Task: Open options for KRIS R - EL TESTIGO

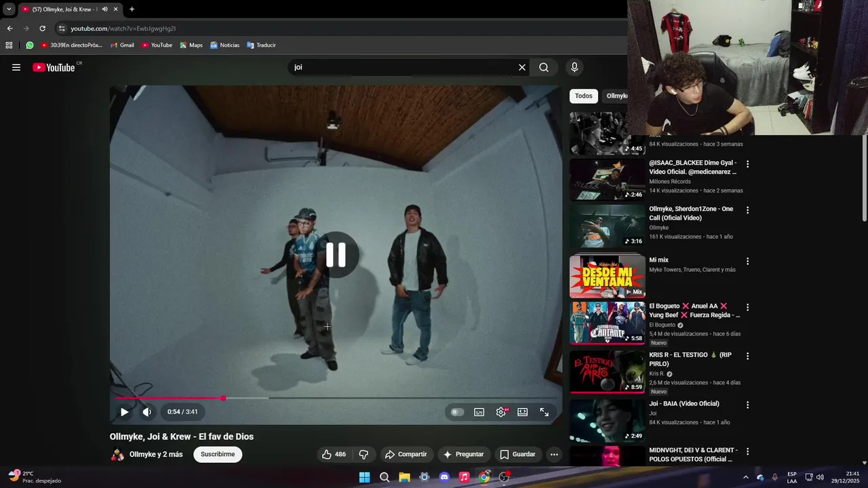Action: point(748,356)
